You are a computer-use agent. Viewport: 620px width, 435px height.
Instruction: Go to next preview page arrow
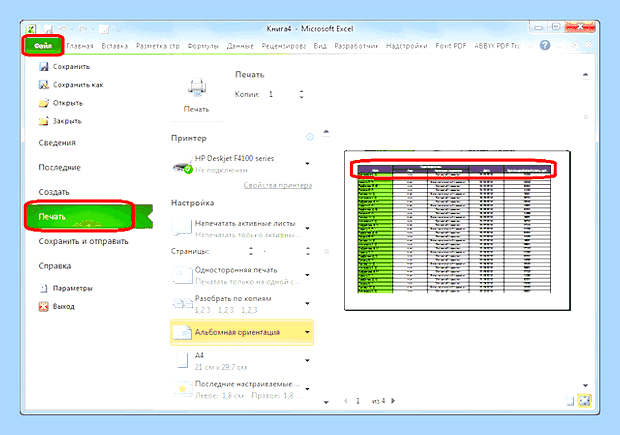pos(393,401)
